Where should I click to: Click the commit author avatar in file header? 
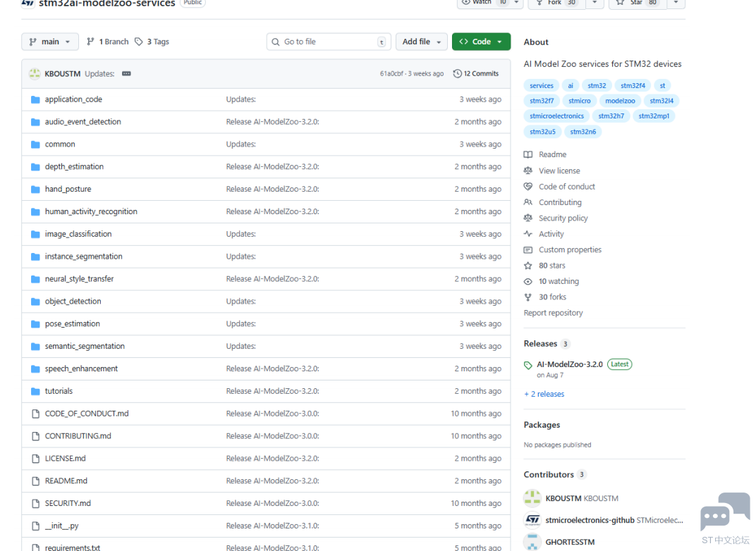click(x=35, y=74)
